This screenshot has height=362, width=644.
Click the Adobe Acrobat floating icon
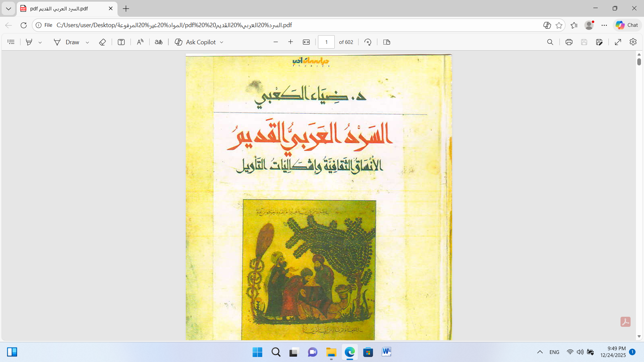point(626,322)
